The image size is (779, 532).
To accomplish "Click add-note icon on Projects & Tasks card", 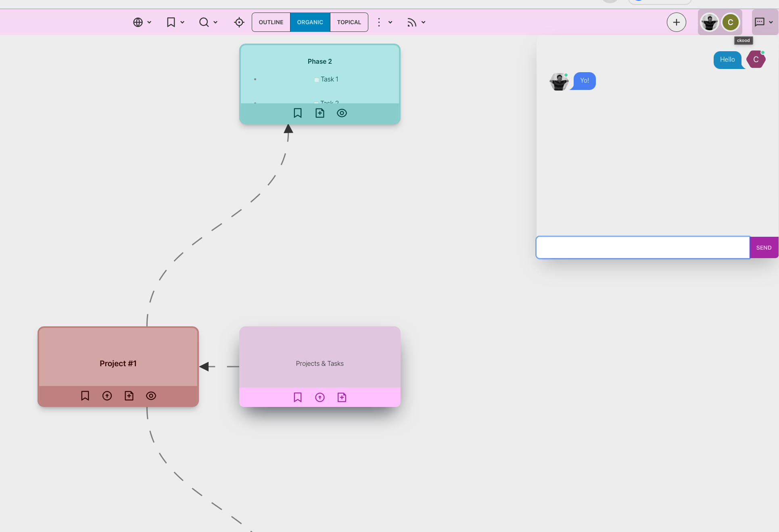I will tap(342, 398).
